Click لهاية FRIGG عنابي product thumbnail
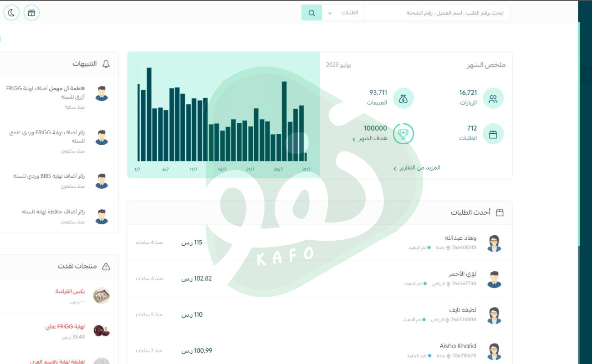 click(x=101, y=331)
